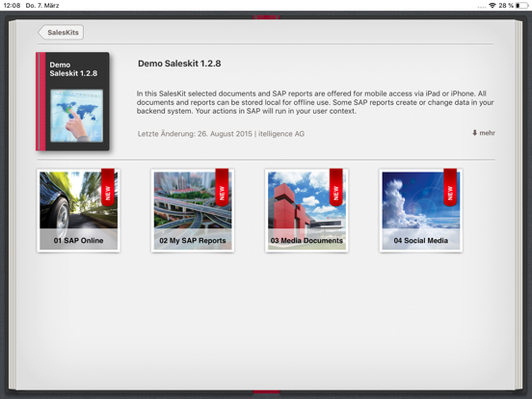
Task: Open the Demo Saleskit 1.2.8 book cover
Action: tap(72, 101)
